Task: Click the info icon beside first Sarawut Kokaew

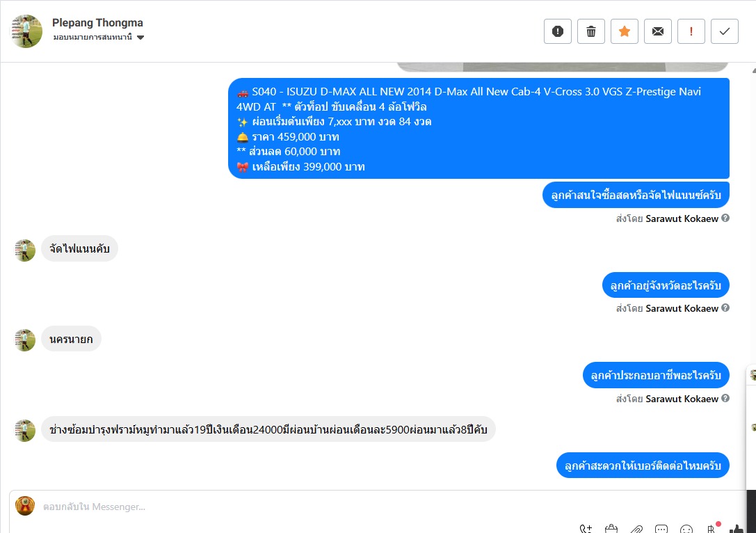Action: pos(725,218)
